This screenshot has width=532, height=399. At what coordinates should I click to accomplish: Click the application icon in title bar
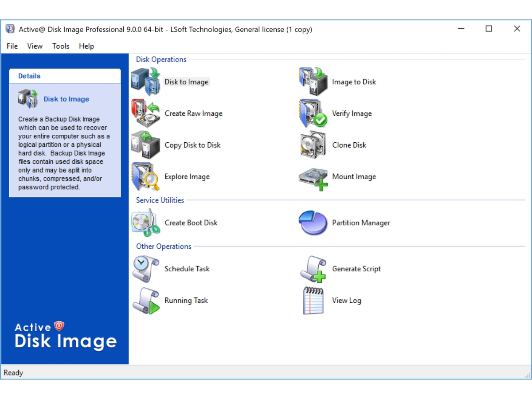pos(10,29)
